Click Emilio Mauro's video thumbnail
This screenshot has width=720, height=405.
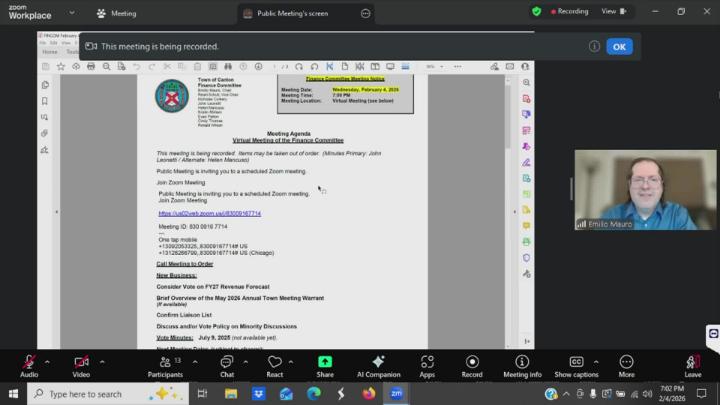(645, 190)
